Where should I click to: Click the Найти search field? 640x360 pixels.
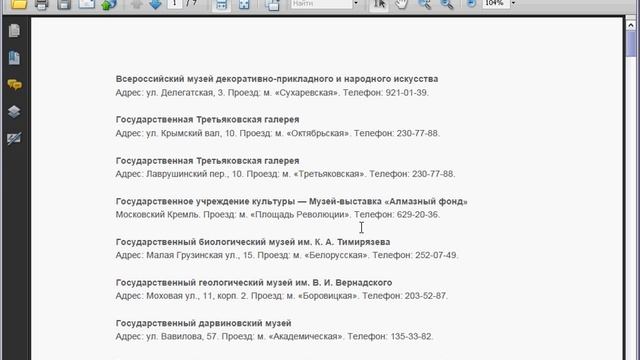322,4
